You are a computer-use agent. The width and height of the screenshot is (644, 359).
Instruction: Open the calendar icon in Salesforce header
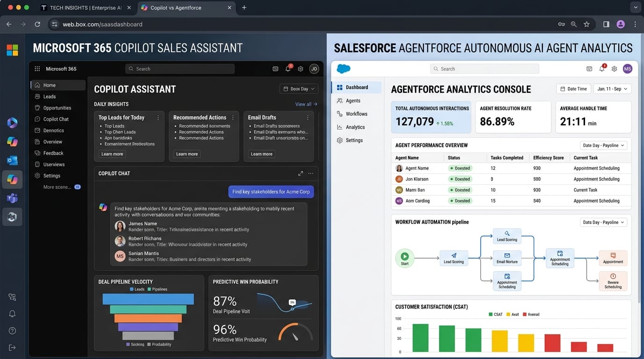(589, 69)
